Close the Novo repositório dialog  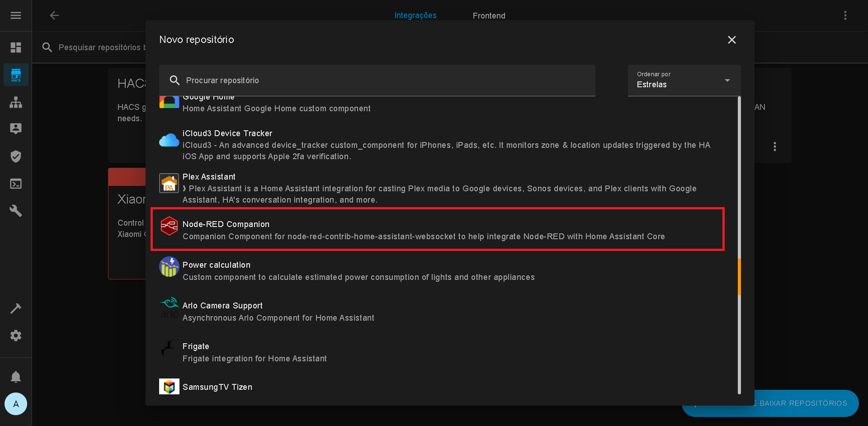[x=732, y=40]
